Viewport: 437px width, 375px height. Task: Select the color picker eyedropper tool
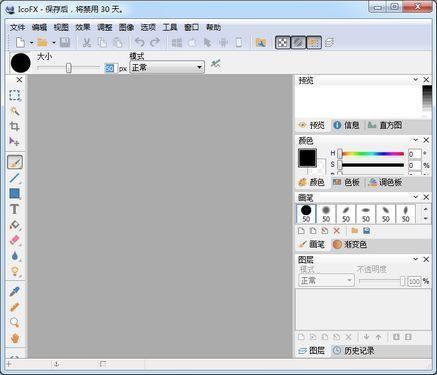pyautogui.click(x=14, y=292)
